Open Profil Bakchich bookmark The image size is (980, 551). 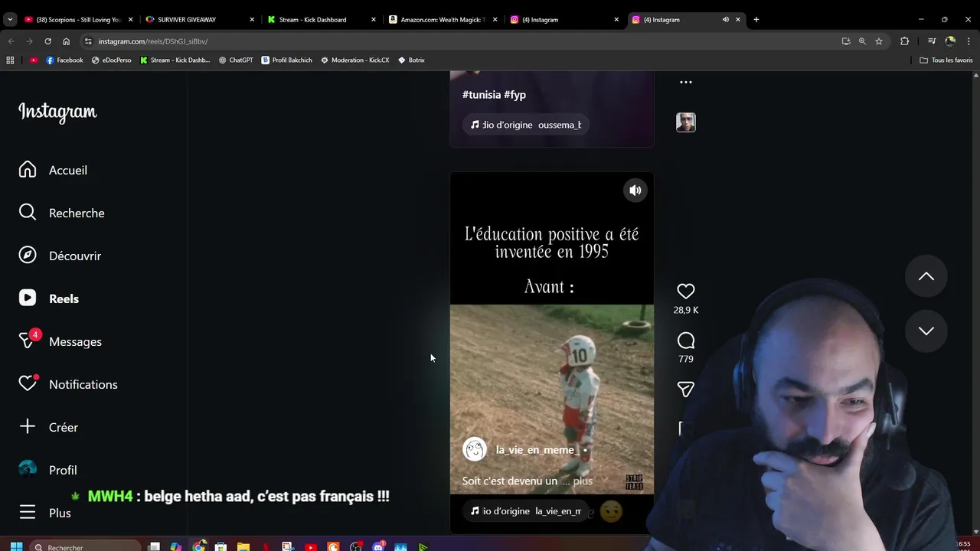pos(286,60)
